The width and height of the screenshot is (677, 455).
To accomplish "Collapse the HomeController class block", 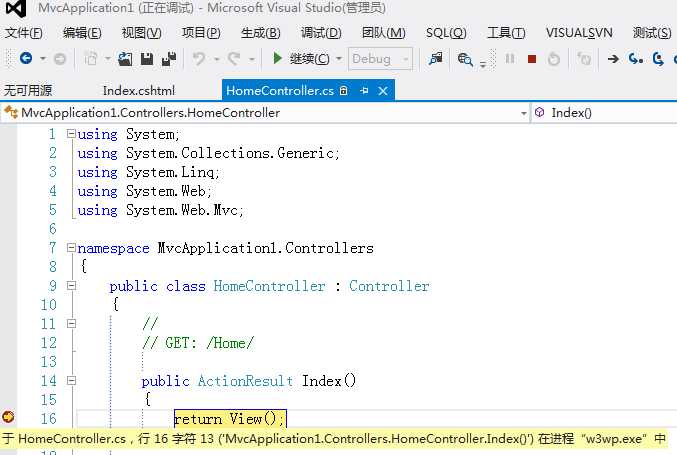I will coord(71,286).
